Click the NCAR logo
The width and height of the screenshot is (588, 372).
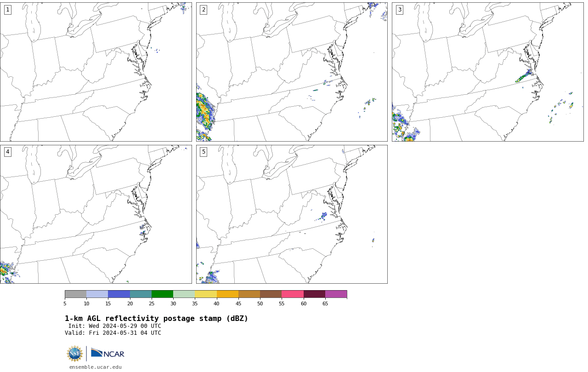click(107, 353)
